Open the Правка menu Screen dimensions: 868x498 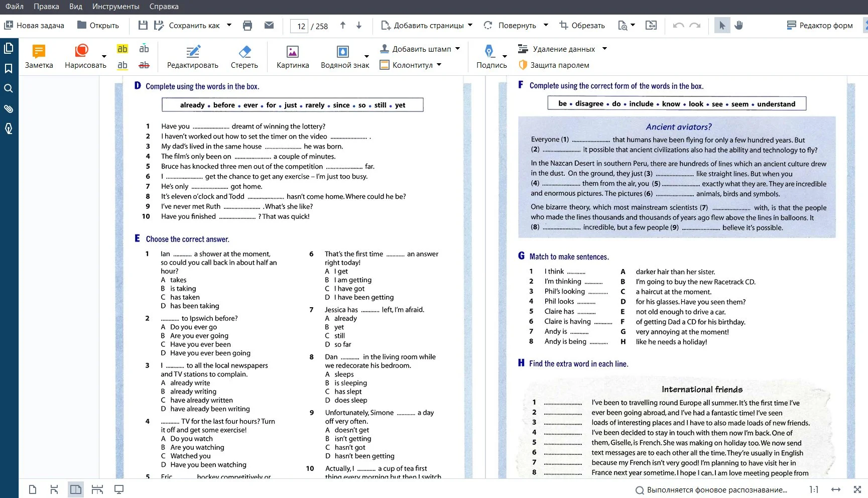coord(46,7)
